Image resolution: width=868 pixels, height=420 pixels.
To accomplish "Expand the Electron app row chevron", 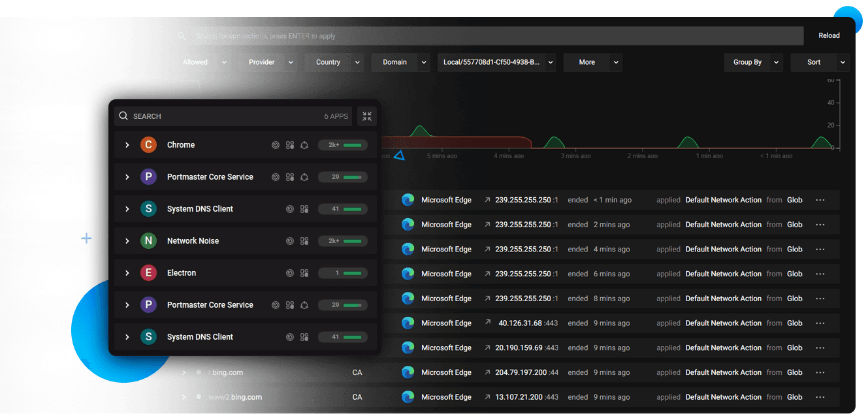I will tap(127, 273).
